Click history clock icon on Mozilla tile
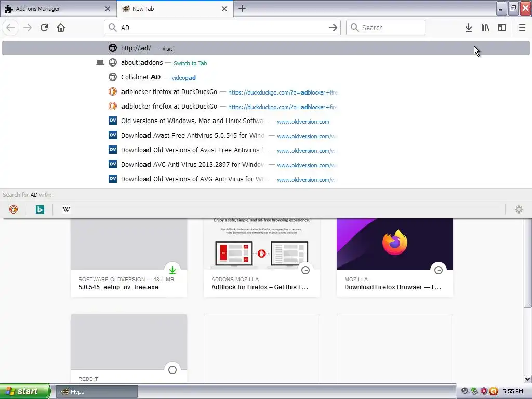 (438, 270)
